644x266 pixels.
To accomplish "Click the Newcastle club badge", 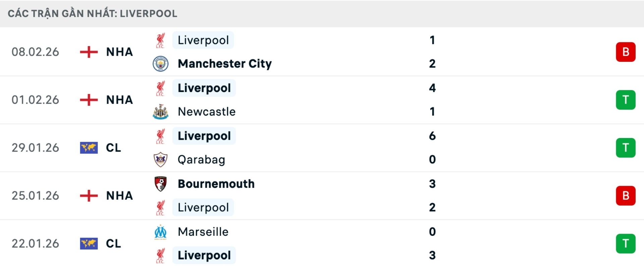I will [x=161, y=112].
